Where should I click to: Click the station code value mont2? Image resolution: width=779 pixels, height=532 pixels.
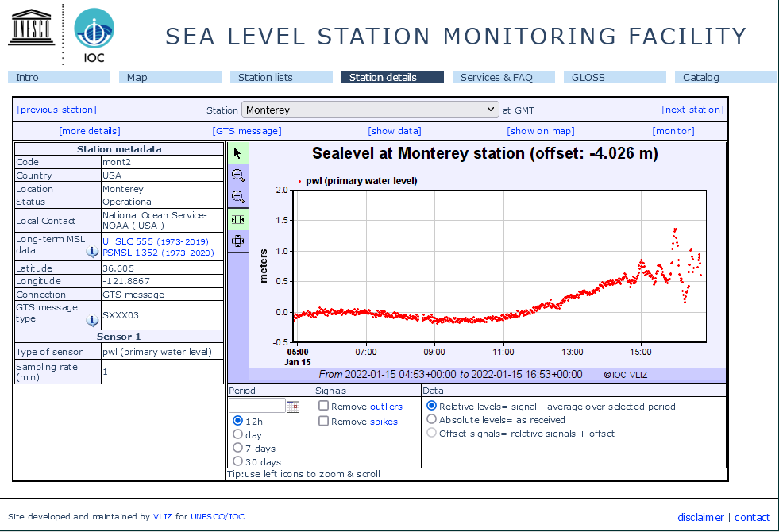[x=117, y=162]
